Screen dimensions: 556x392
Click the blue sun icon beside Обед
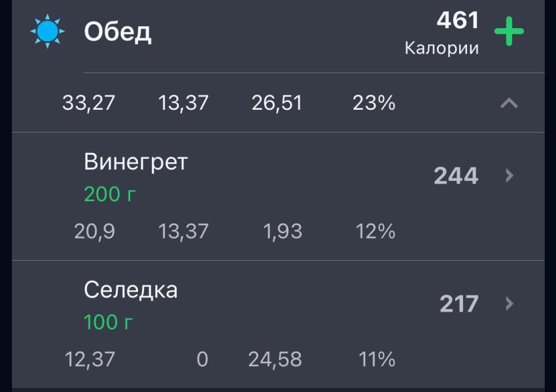coord(47,31)
